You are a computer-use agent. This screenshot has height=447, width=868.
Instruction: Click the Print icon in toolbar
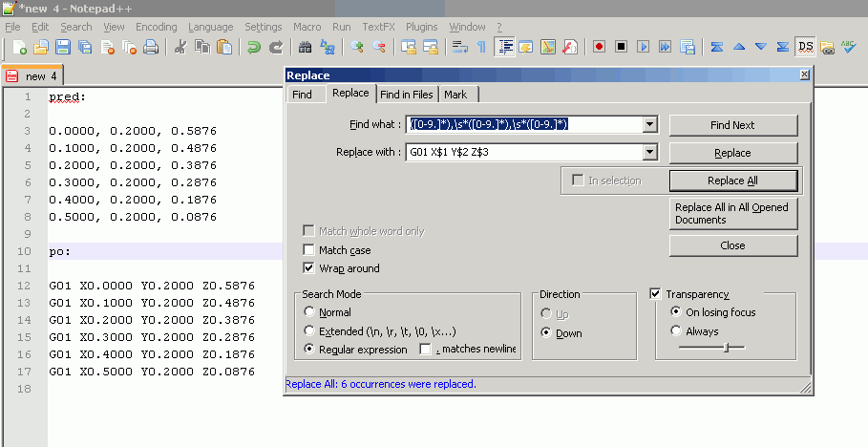tap(151, 47)
